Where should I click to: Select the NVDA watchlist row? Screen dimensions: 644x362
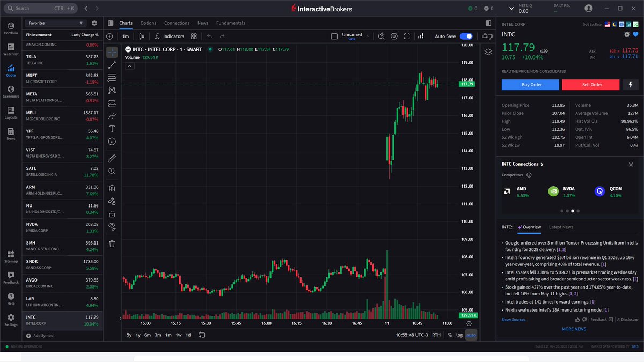(62, 227)
